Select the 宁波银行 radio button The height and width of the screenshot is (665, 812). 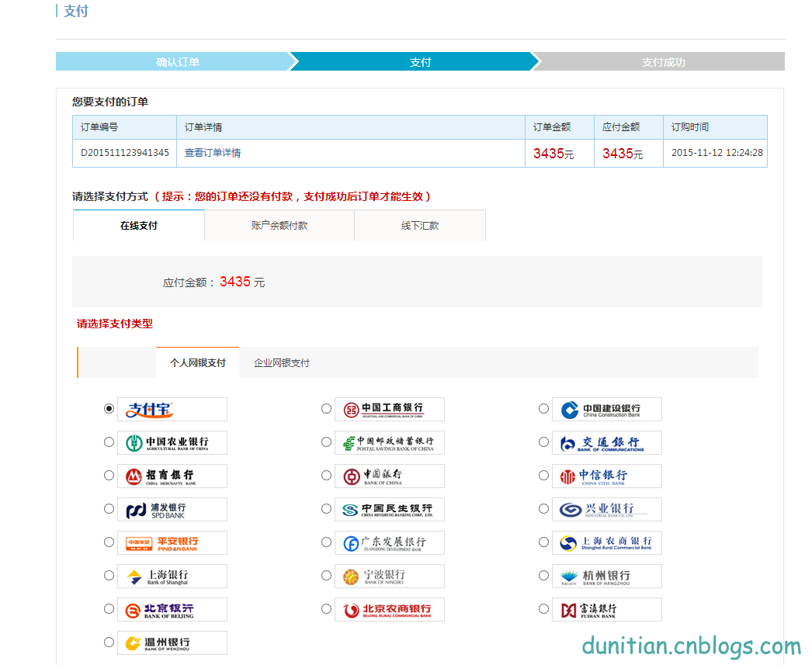pyautogui.click(x=326, y=576)
